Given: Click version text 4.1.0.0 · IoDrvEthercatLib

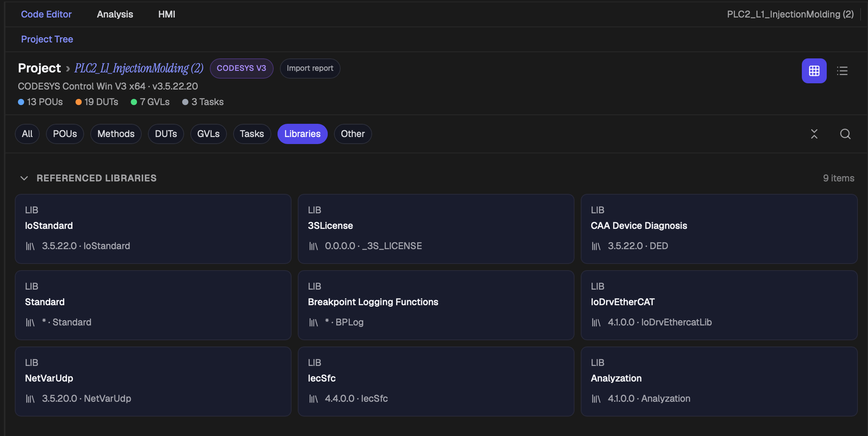Looking at the screenshot, I should coord(660,322).
